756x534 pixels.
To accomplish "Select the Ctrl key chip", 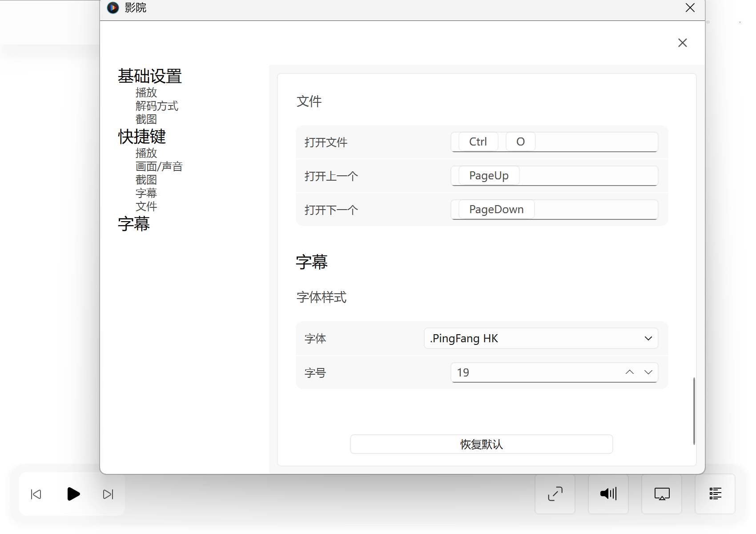I will [478, 142].
